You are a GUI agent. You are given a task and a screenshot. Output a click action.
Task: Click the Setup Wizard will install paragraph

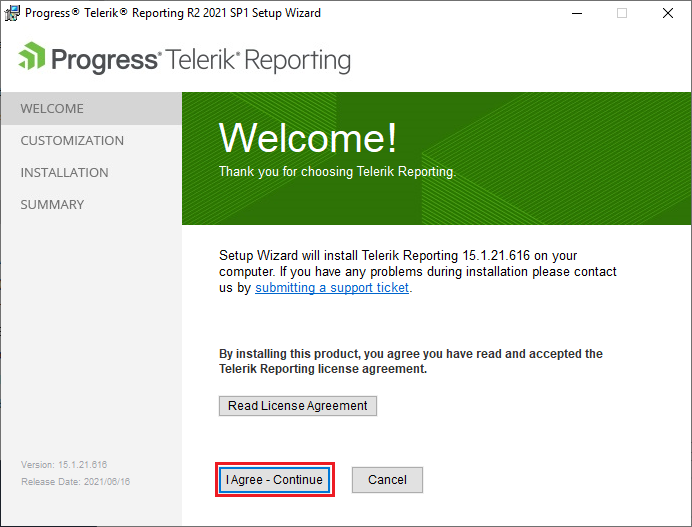click(x=417, y=271)
